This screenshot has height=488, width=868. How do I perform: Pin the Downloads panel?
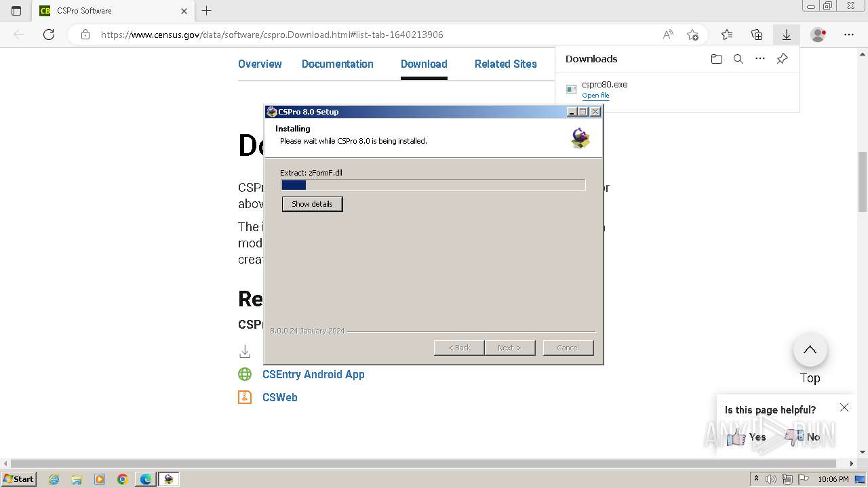click(782, 59)
